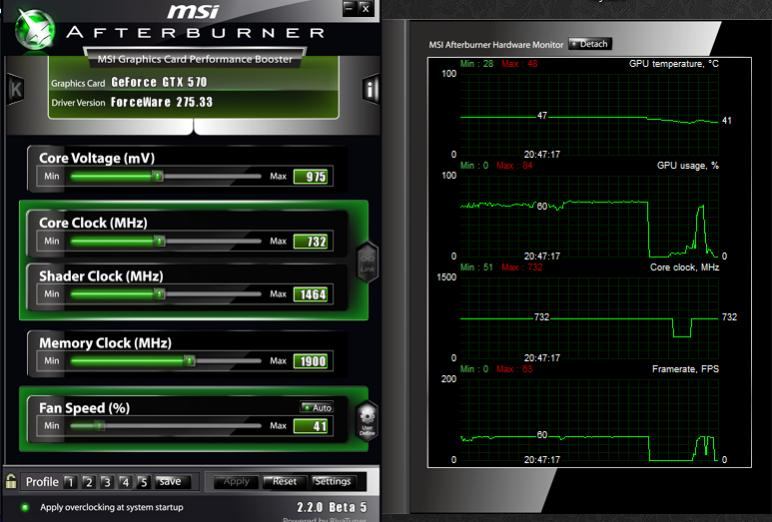772x522 pixels.
Task: Select profile slot 4
Action: coord(125,482)
